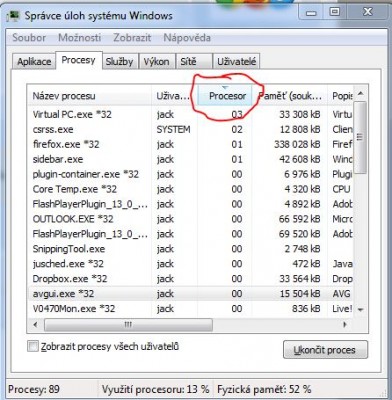Minimize the Task Manager window
The height and width of the screenshot is (400, 392).
click(311, 13)
